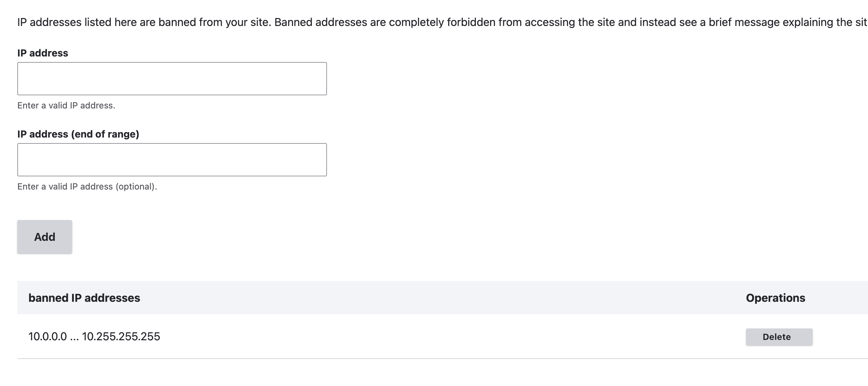
Task: Select the IP address (end of range) label
Action: tap(79, 133)
